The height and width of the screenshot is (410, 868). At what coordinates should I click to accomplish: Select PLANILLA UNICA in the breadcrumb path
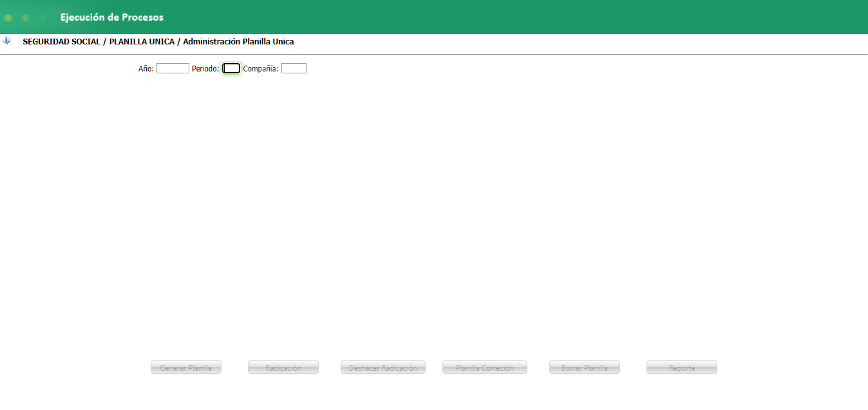click(x=142, y=42)
